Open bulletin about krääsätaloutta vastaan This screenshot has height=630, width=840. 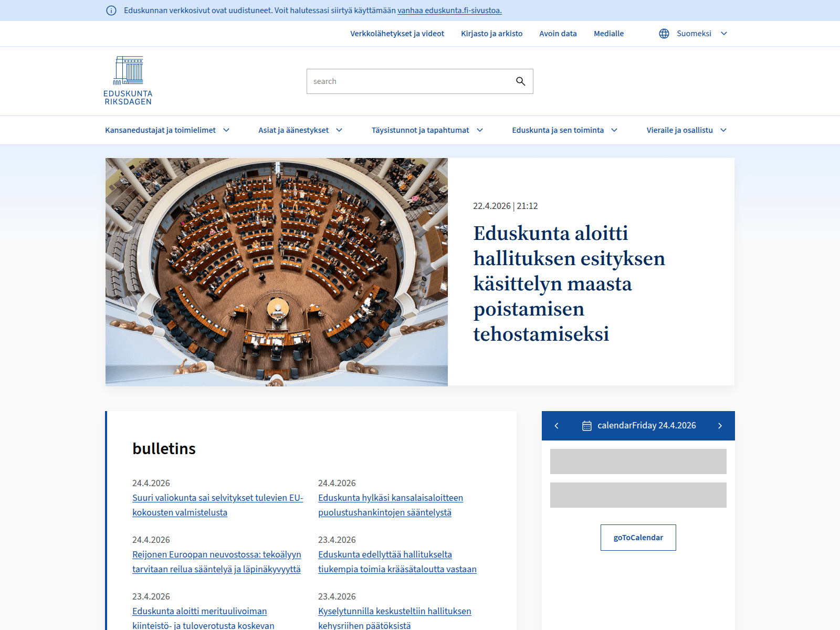(397, 562)
